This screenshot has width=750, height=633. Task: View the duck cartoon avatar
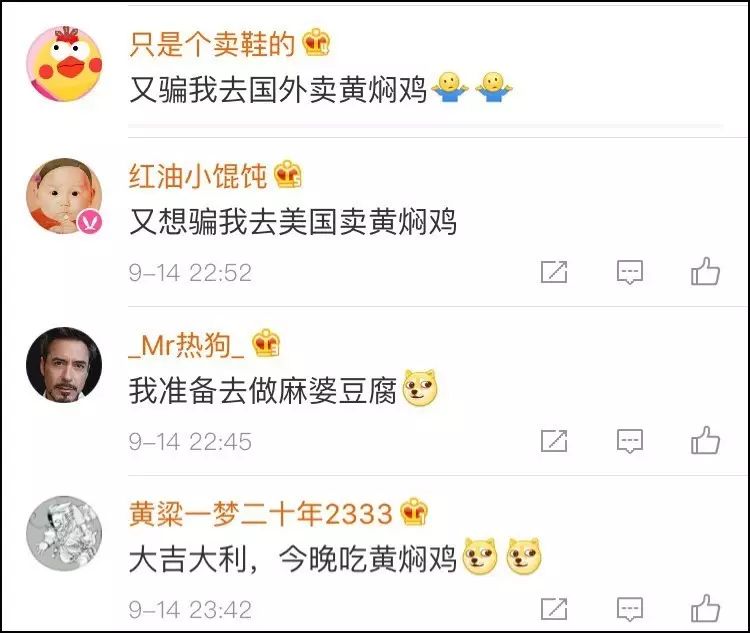pyautogui.click(x=64, y=64)
